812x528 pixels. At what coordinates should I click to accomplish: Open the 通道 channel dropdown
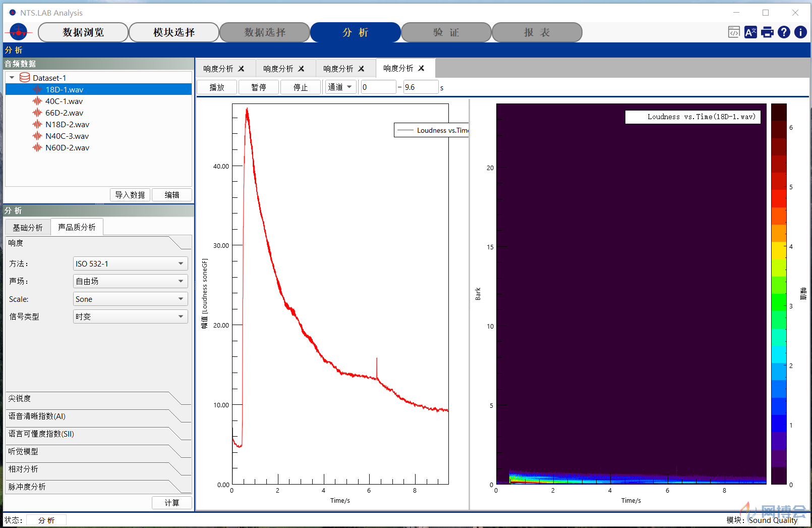click(341, 87)
